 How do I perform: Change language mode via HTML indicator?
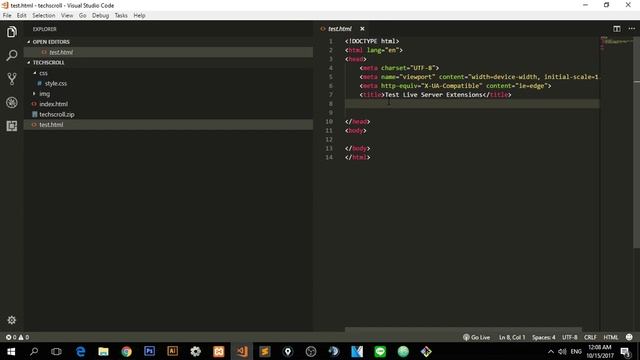point(611,337)
